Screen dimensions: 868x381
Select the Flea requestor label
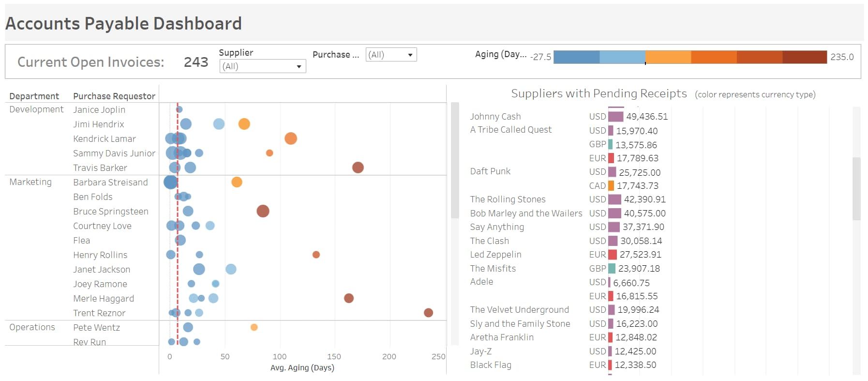point(81,241)
